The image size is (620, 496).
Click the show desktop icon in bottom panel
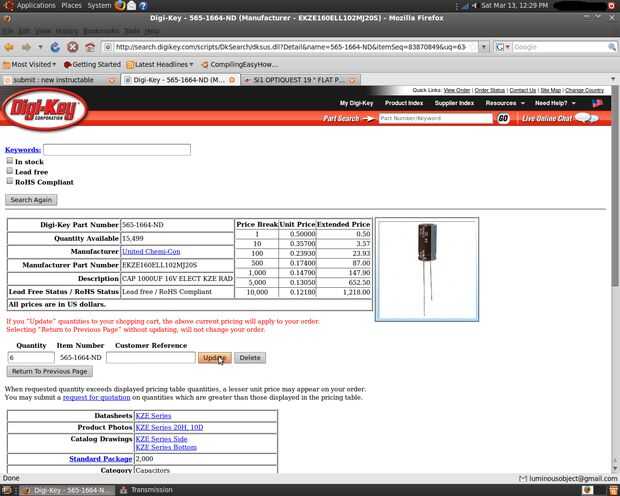click(7, 490)
